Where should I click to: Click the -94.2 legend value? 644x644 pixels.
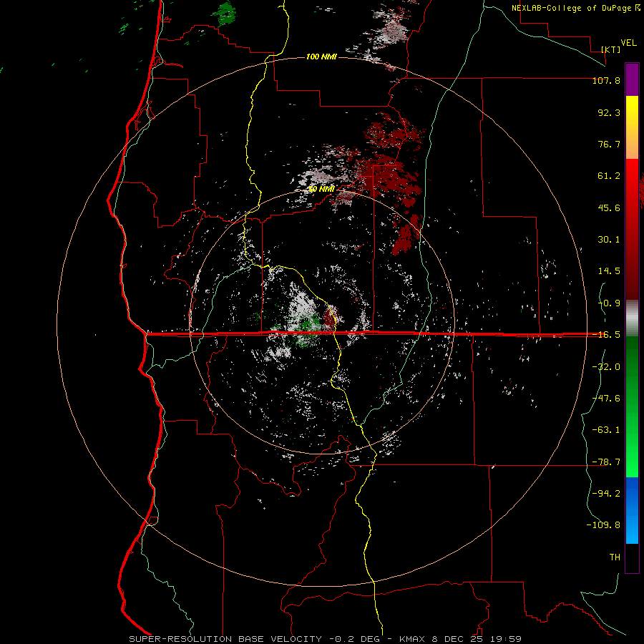tap(606, 494)
